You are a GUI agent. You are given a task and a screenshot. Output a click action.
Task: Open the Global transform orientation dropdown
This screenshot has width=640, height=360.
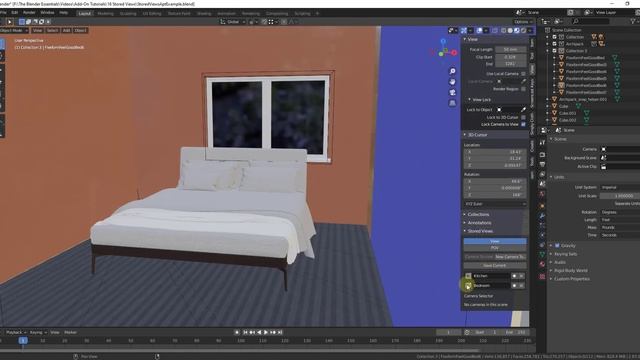[233, 22]
